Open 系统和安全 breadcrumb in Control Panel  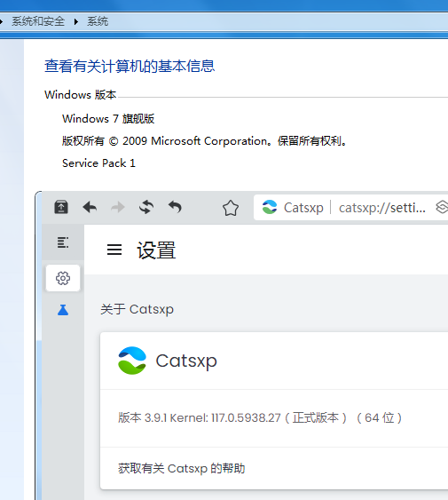pos(38,21)
